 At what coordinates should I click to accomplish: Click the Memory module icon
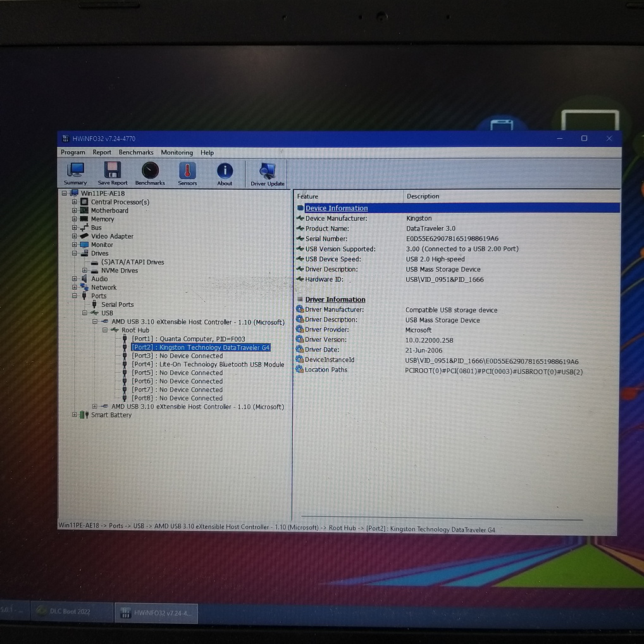(84, 219)
